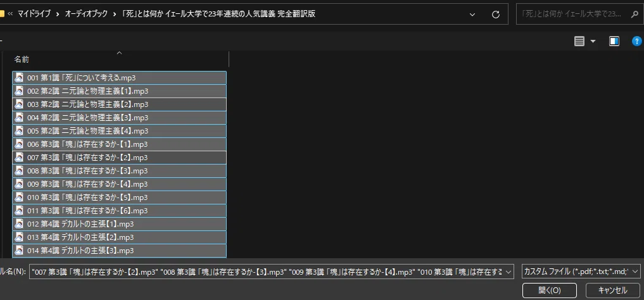Screen dimensions: 644x300
Task: Click the mp3 icon of file 011
Action: click(x=19, y=211)
